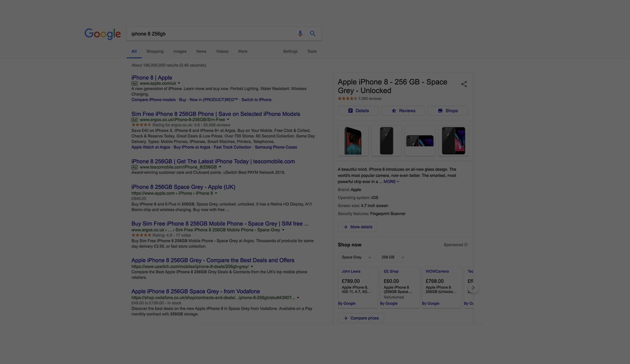Open the Google logo homepage
Screen dimensions: 630x364
103,34
